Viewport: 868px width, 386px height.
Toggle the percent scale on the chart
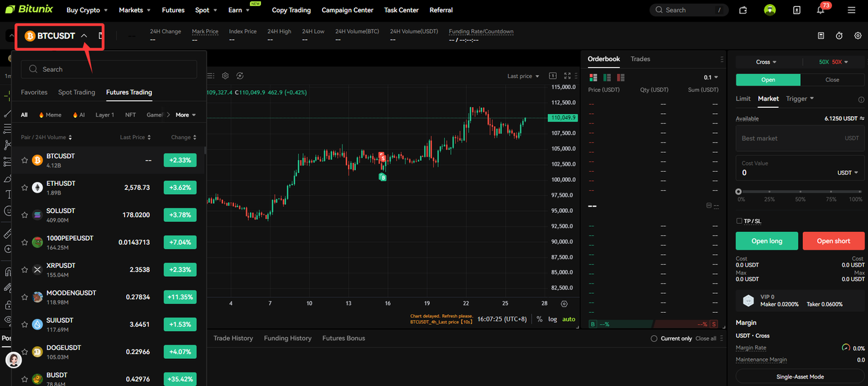[x=540, y=319]
